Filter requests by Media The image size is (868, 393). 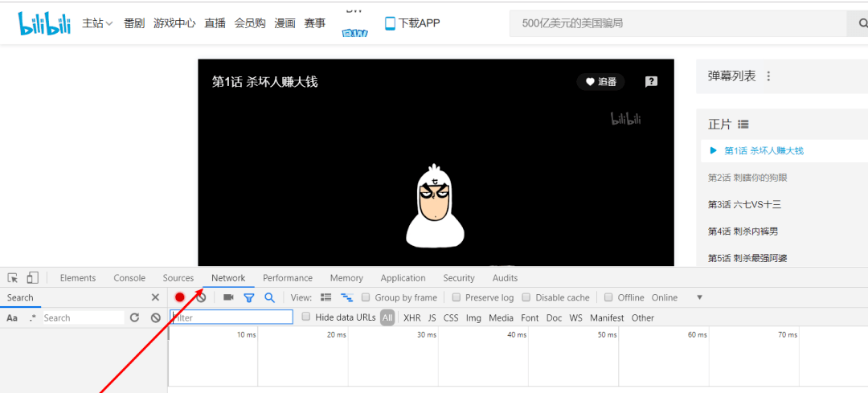point(501,317)
